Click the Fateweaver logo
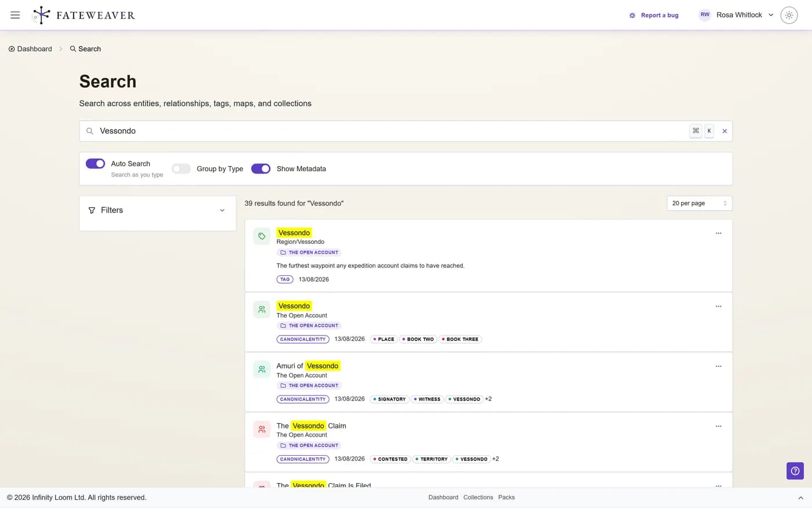The image size is (812, 508). [x=84, y=15]
